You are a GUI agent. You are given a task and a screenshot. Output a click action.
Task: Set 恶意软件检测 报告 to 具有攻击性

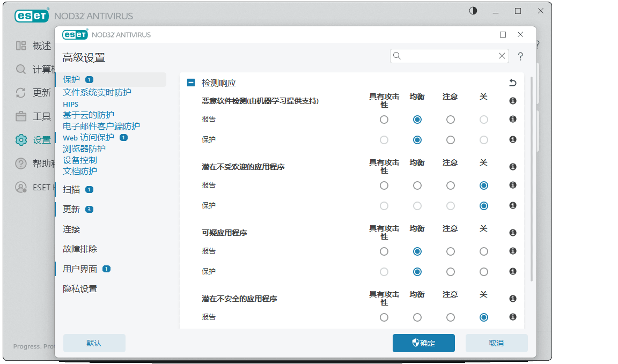(x=384, y=120)
